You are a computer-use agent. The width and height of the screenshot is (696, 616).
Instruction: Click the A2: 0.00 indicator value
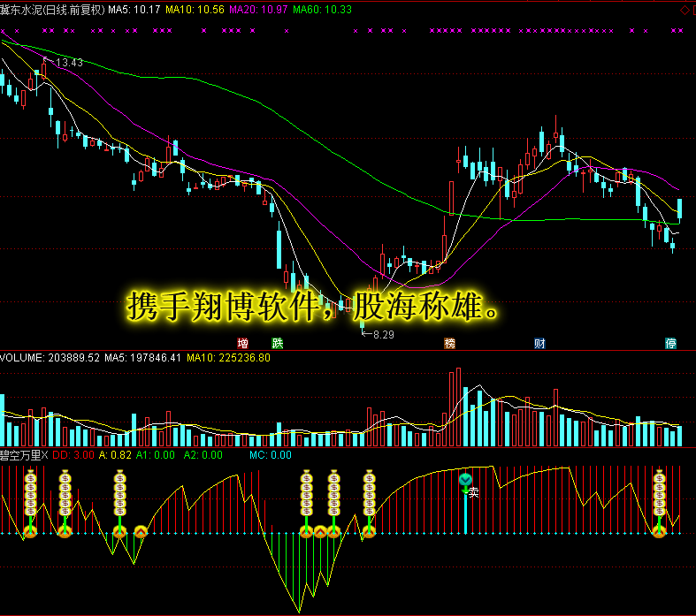click(x=203, y=455)
